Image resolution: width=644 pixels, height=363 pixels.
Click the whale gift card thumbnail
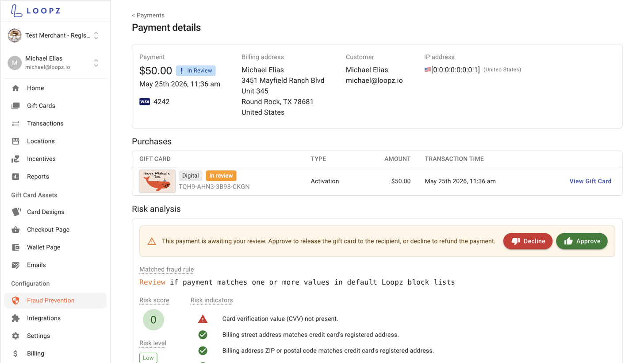click(x=157, y=181)
